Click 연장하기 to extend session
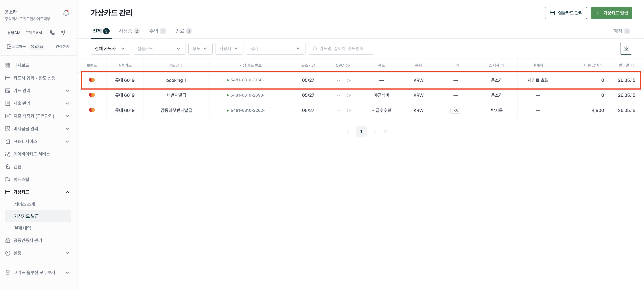This screenshot has height=290, width=644. pos(62,46)
